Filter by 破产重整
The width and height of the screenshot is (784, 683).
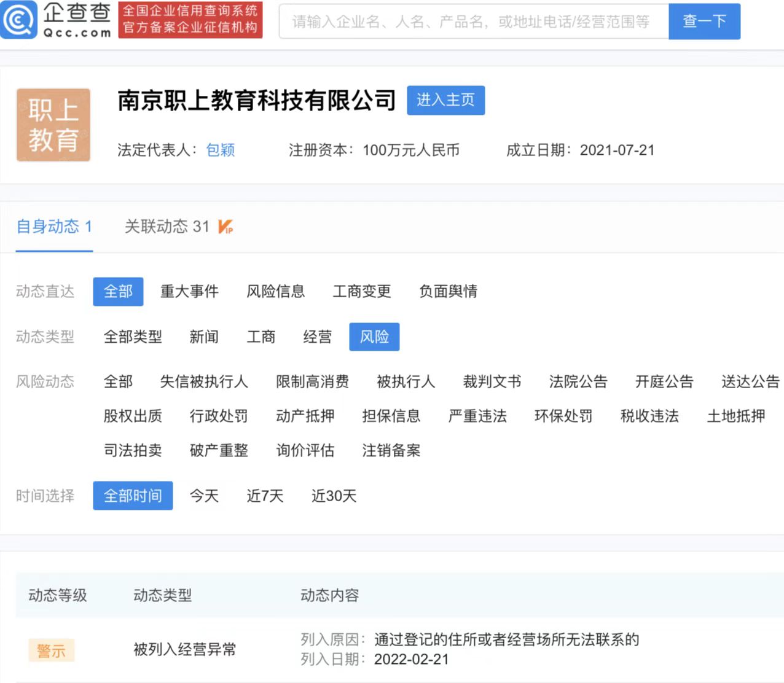point(219,451)
